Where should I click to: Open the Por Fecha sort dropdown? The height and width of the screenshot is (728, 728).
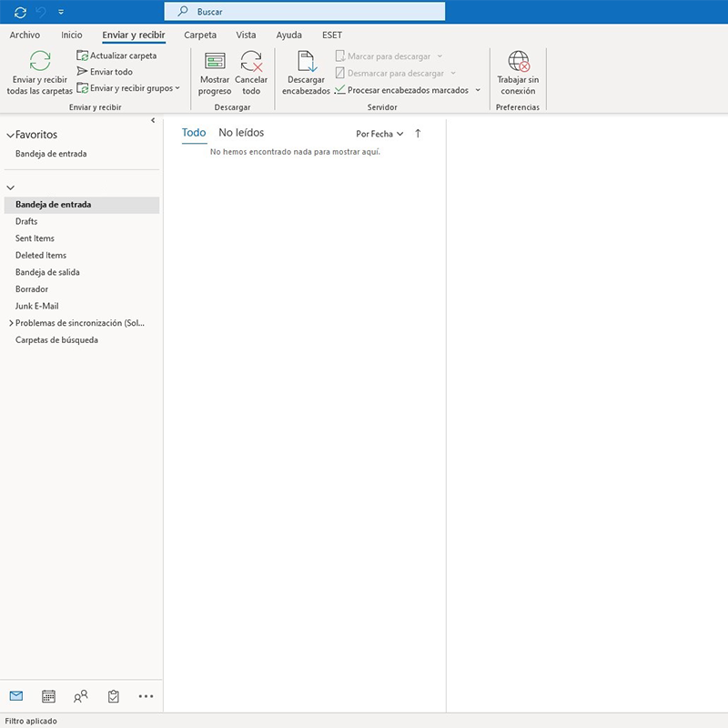pos(379,134)
